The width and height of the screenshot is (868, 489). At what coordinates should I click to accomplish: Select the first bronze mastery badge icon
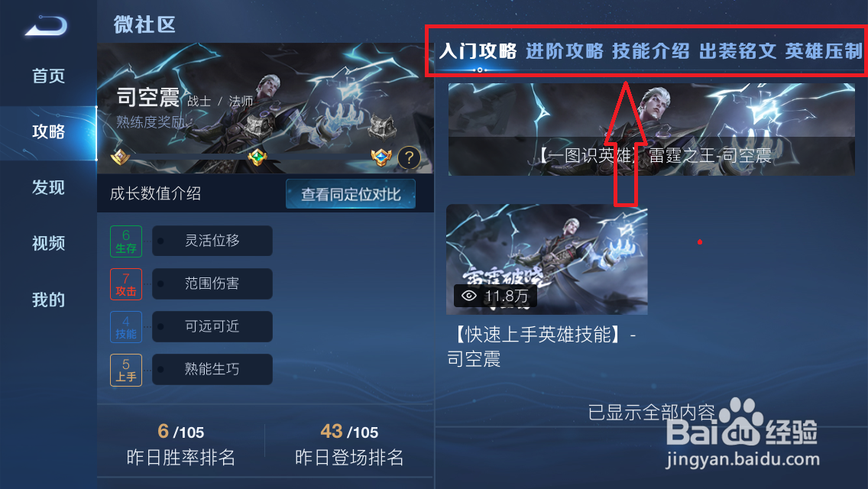(x=120, y=157)
